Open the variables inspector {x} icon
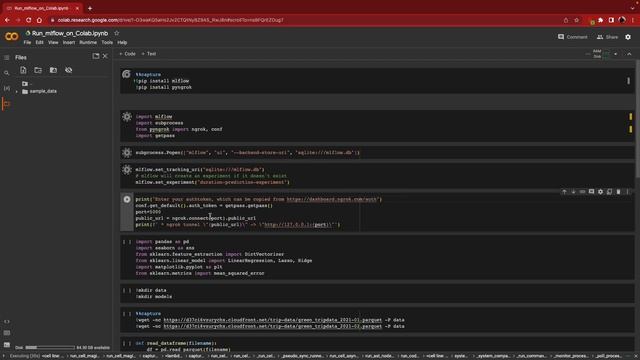 7,88
